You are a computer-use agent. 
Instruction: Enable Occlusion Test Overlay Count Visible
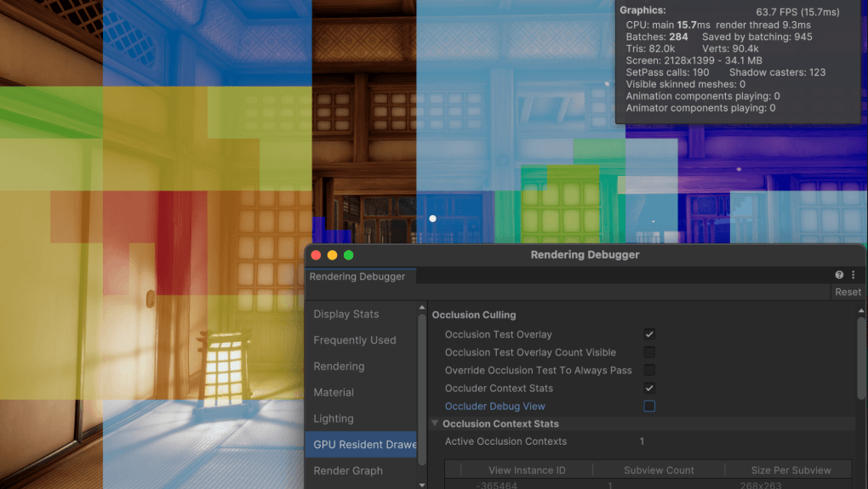coord(649,352)
